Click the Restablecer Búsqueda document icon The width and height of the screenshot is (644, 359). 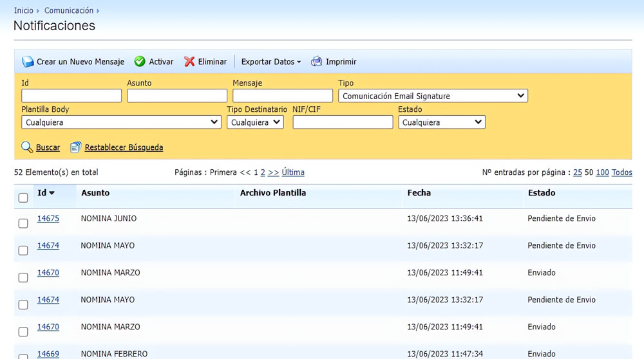[76, 147]
